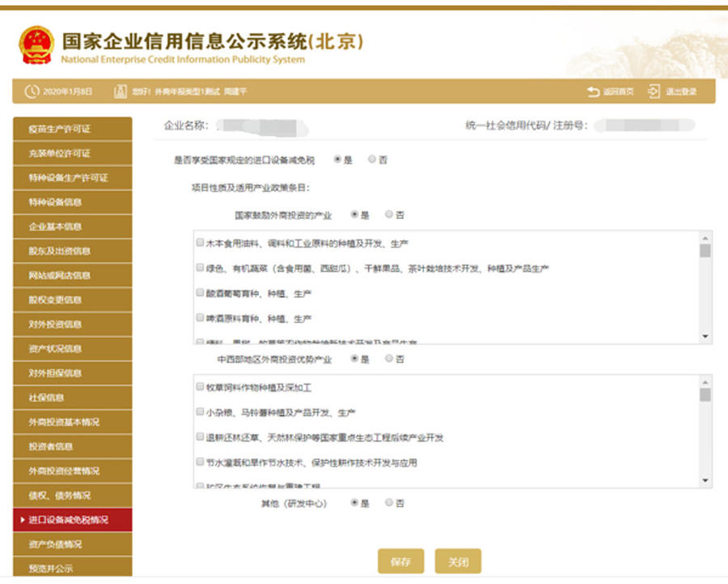Switch to 资产负债情况 page

pos(73,544)
